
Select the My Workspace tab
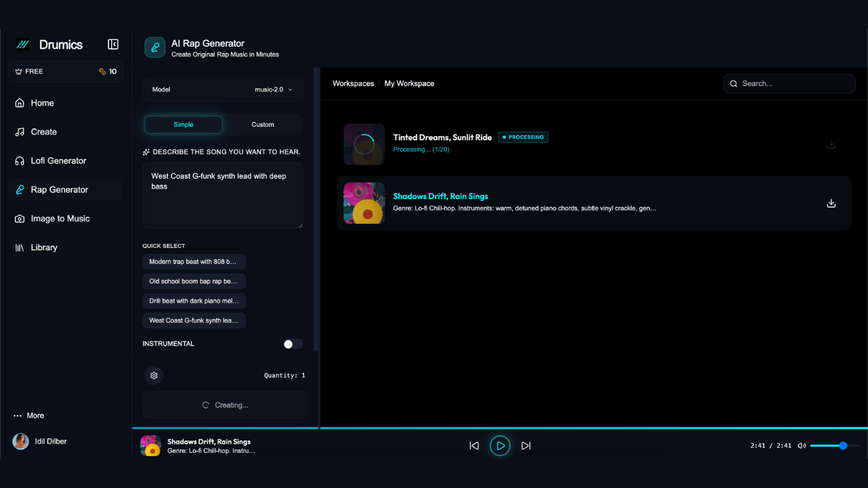409,83
